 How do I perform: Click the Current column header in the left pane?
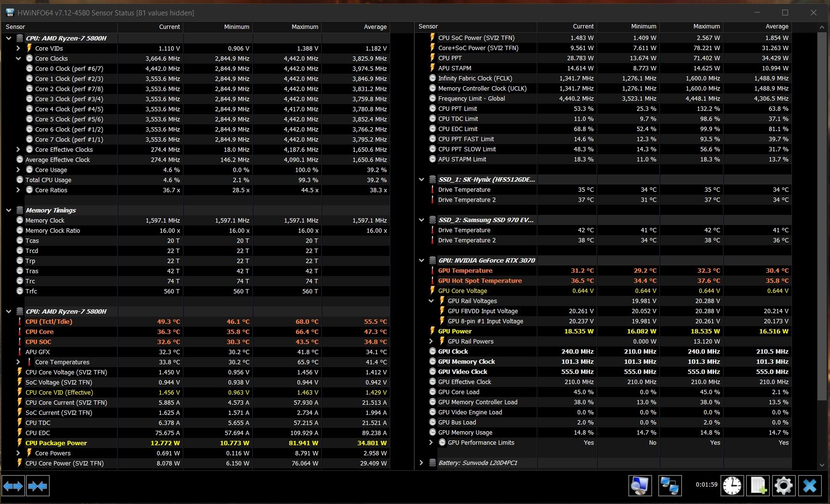coord(150,27)
